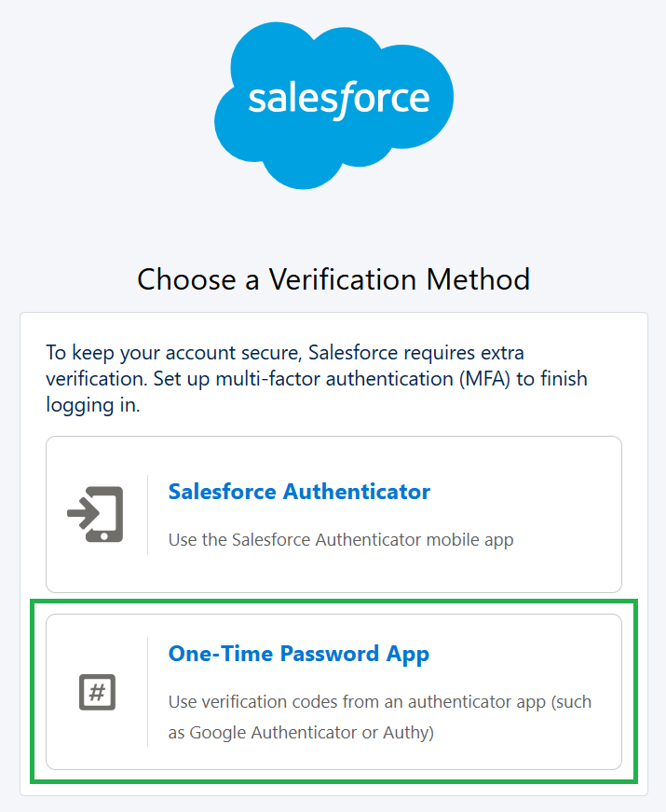Screen dimensions: 666x812
Task: Click the divider beside the hash icon
Action: point(147,692)
